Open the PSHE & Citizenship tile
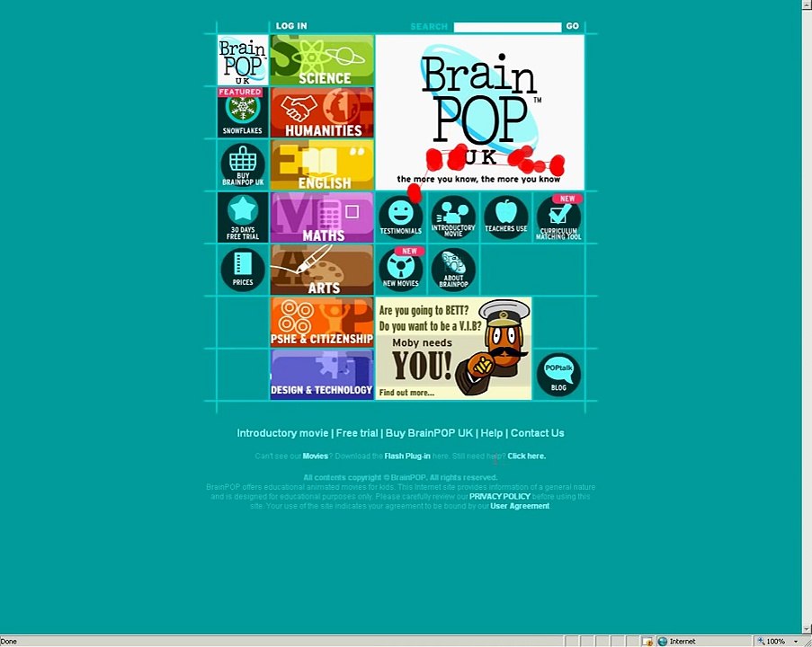The width and height of the screenshot is (812, 647). click(x=322, y=322)
